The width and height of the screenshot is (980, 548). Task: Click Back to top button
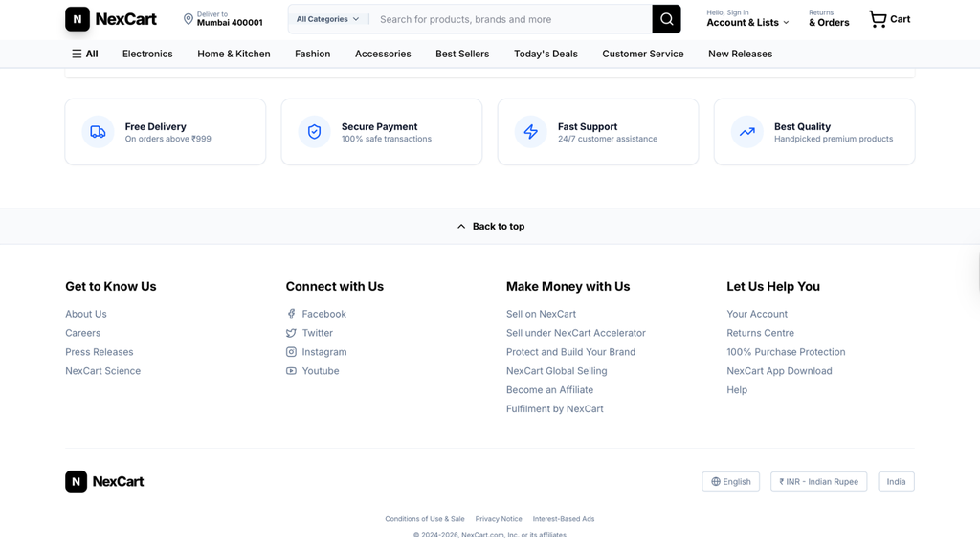tap(490, 227)
